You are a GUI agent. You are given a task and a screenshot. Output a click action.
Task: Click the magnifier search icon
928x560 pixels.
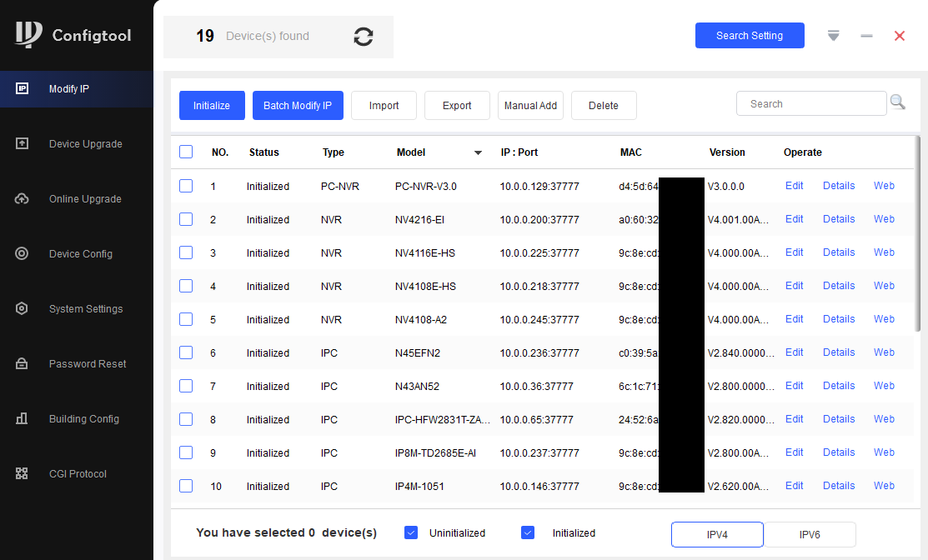898,102
